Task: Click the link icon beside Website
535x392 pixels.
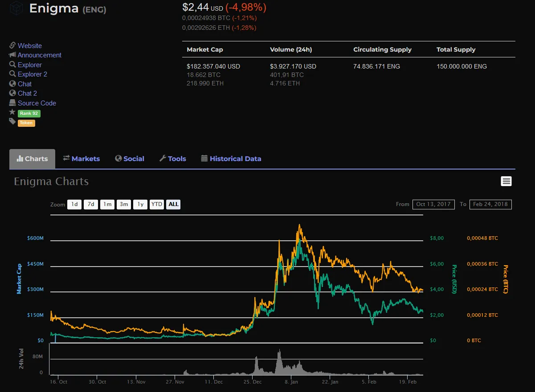Action: coord(12,45)
